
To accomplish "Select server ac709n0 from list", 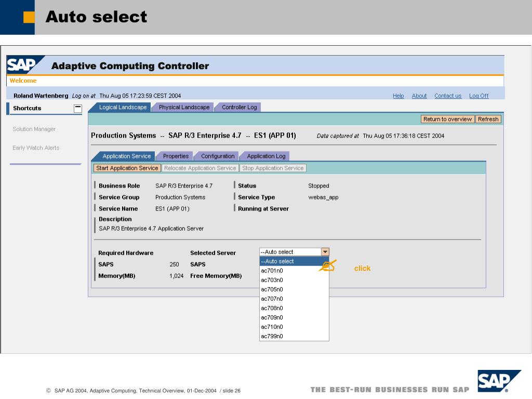I will [x=294, y=317].
